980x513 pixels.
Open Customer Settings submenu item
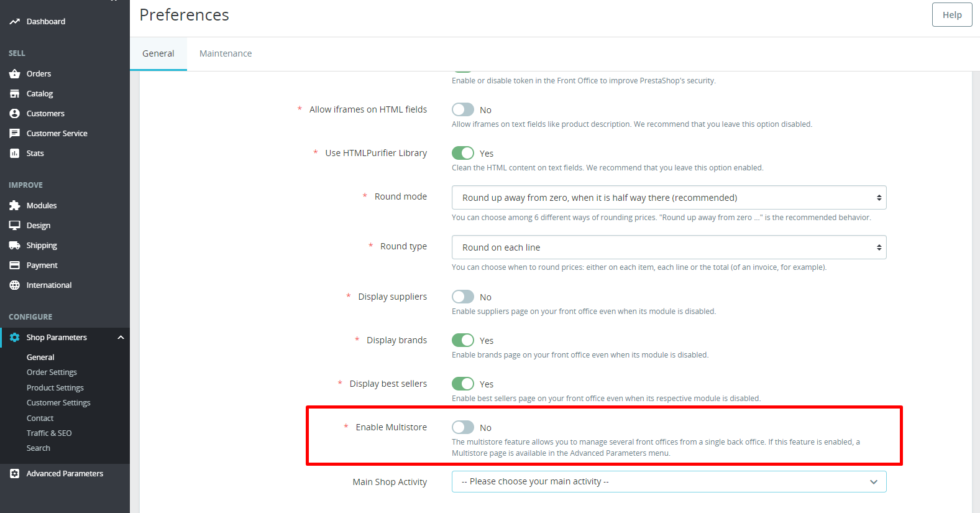coord(58,403)
